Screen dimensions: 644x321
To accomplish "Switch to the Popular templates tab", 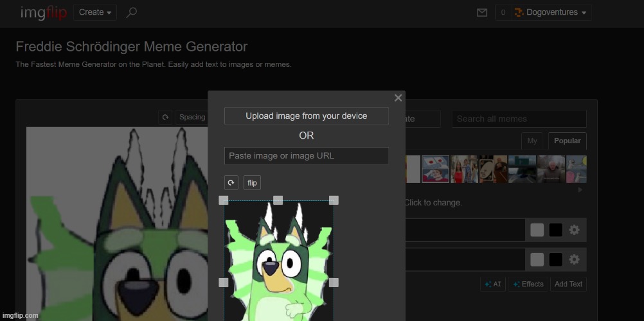I will click(568, 141).
